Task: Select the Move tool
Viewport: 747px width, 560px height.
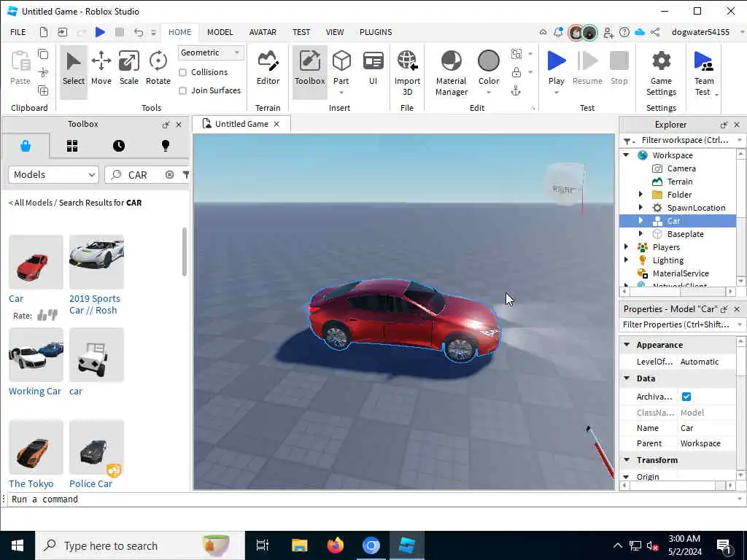Action: [x=101, y=68]
